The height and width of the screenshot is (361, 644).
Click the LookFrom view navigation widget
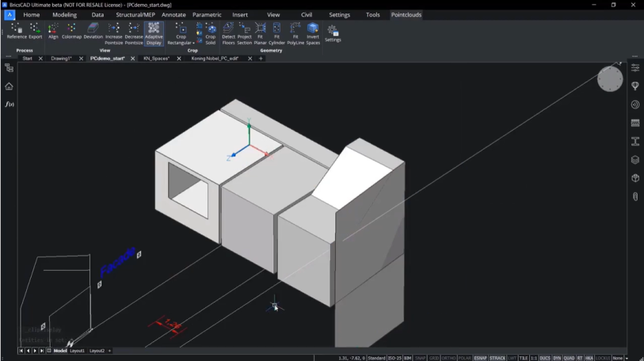[610, 78]
